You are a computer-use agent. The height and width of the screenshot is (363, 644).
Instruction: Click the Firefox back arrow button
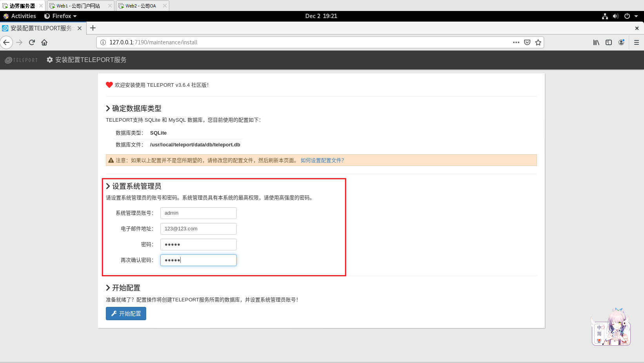pyautogui.click(x=6, y=42)
